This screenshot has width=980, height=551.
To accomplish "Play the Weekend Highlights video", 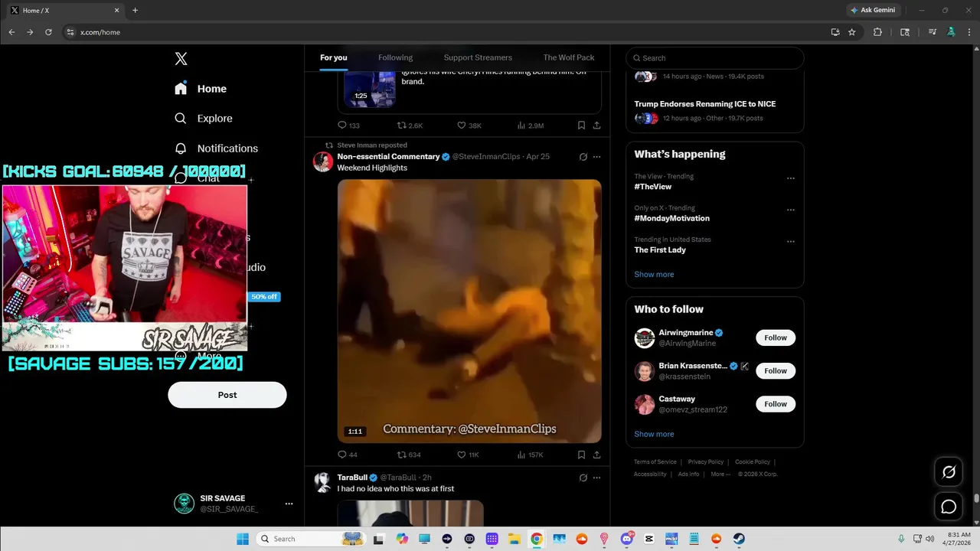I will coord(469,311).
